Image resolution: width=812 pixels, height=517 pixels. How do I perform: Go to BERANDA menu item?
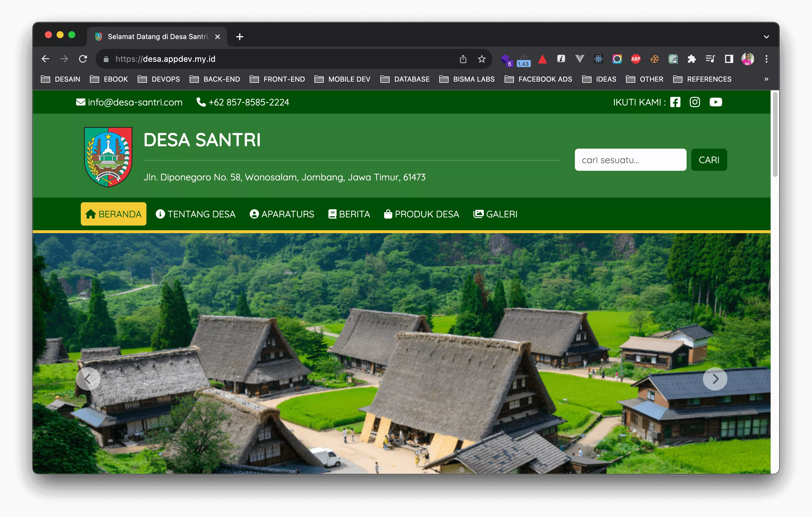113,214
